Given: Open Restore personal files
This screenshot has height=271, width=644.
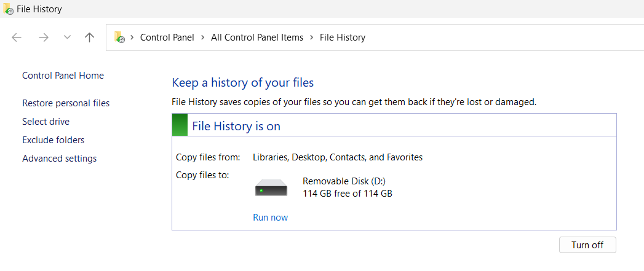Looking at the screenshot, I should tap(66, 103).
